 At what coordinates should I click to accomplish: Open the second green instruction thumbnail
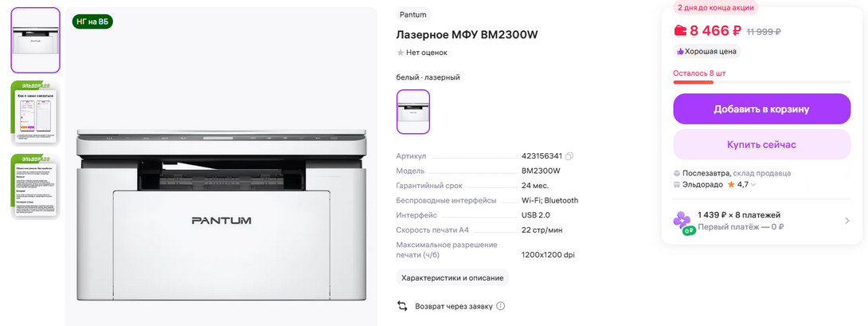(x=36, y=112)
